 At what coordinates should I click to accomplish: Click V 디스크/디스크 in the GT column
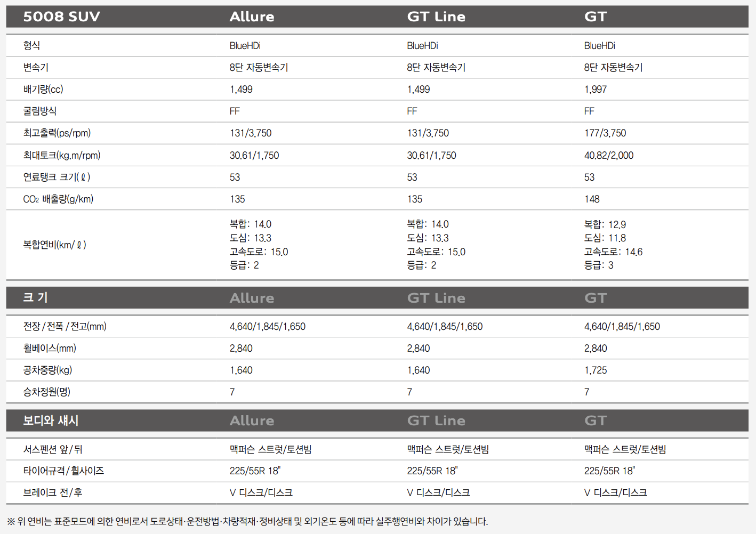click(616, 492)
